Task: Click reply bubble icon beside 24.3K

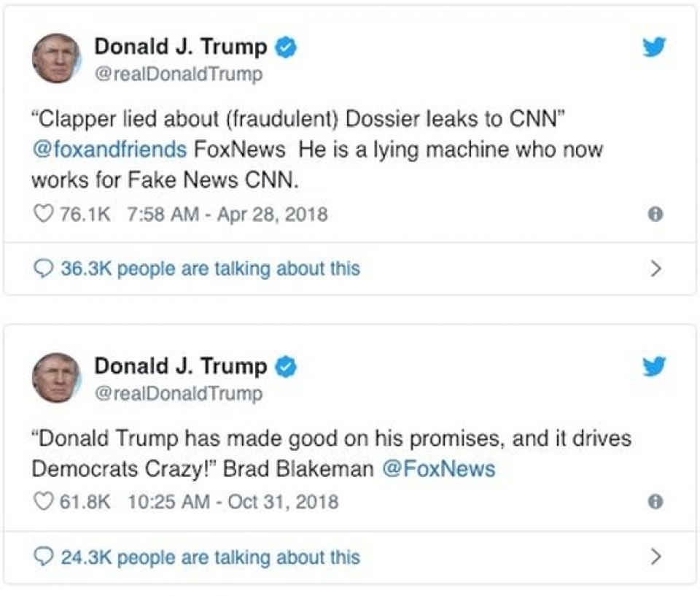Action: point(44,557)
